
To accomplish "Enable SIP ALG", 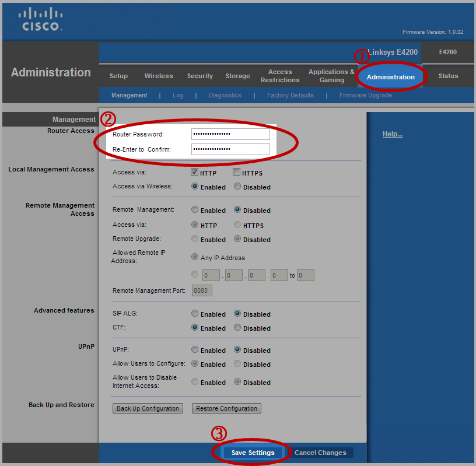I will (195, 314).
